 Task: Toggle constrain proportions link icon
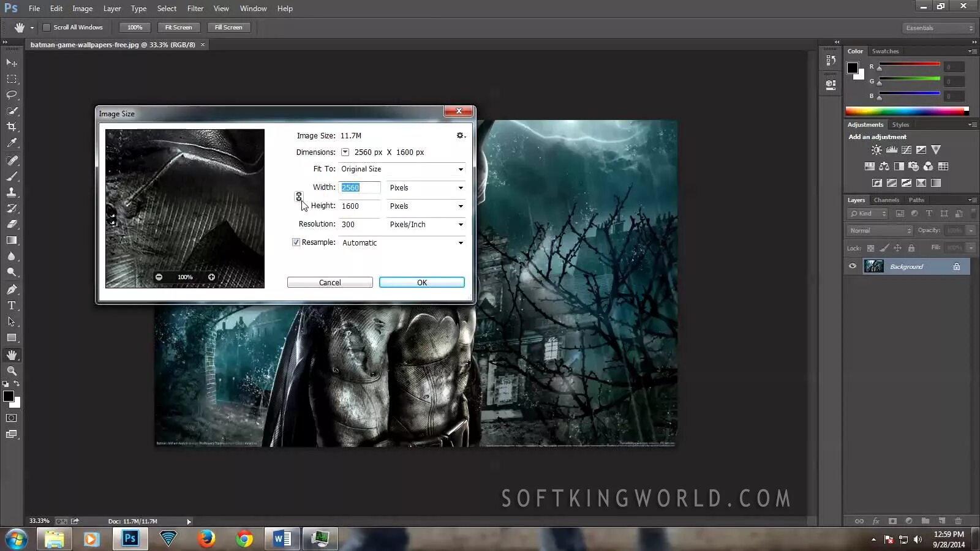tap(299, 197)
